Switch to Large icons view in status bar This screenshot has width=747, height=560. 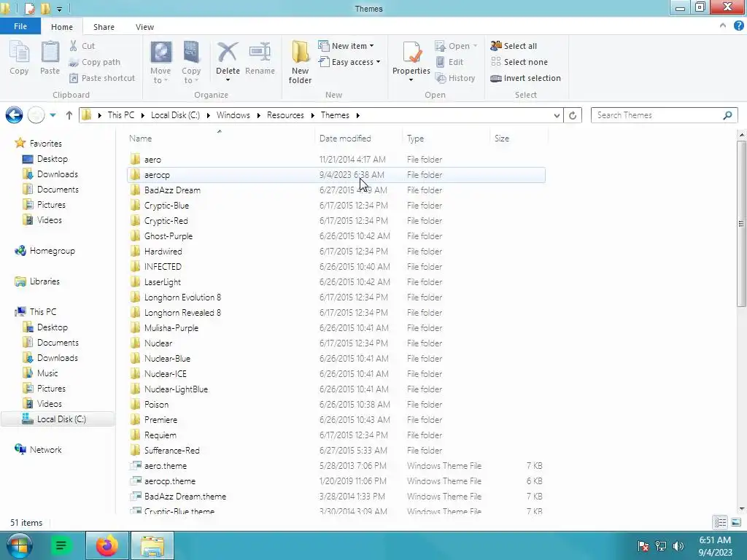tap(736, 522)
